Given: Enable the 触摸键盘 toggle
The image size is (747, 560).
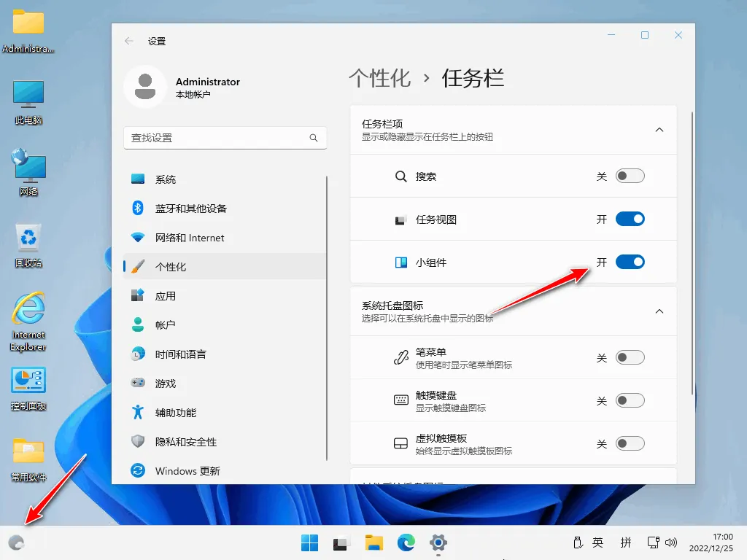Looking at the screenshot, I should tap(630, 401).
